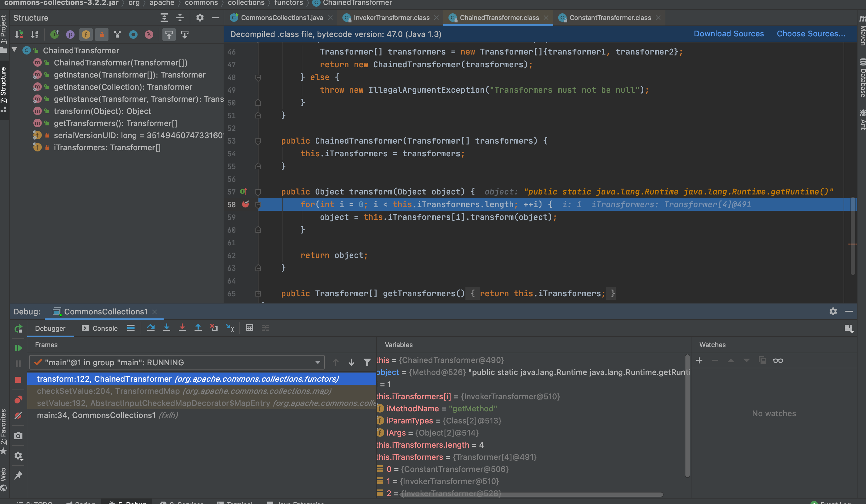The width and height of the screenshot is (866, 504).
Task: Toggle Show Fields filter in Structure
Action: (x=86, y=34)
